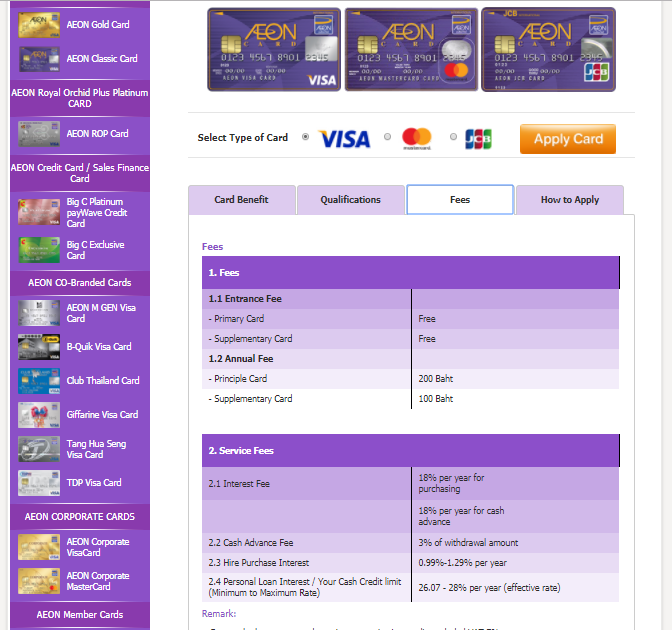The width and height of the screenshot is (672, 630).
Task: Open the AEON Corporate MasterCard link
Action: [98, 581]
